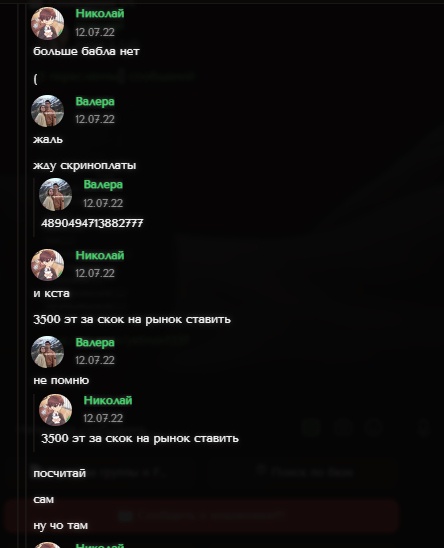This screenshot has height=548, width=444.
Task: Click Валера name above "не помню"
Action: click(x=95, y=342)
